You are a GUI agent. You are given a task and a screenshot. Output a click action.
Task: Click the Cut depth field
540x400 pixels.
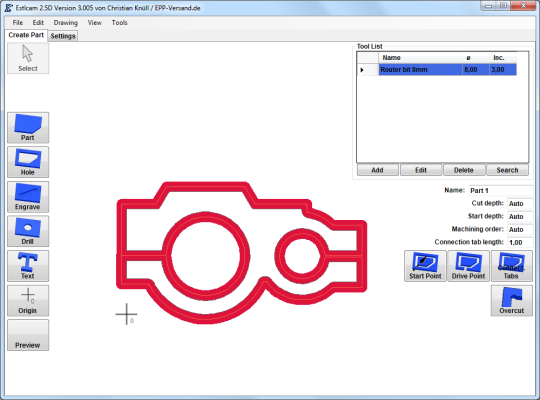point(520,203)
